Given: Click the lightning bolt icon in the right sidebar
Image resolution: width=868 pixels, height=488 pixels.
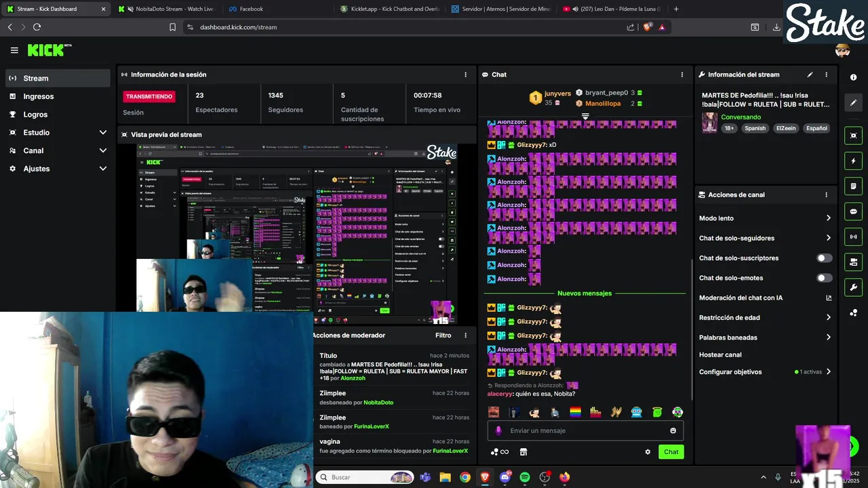Looking at the screenshot, I should 853,161.
